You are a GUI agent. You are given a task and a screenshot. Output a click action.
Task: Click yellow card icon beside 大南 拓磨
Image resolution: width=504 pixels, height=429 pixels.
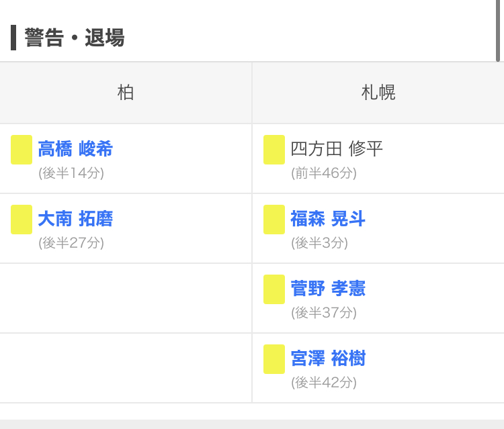click(x=22, y=220)
